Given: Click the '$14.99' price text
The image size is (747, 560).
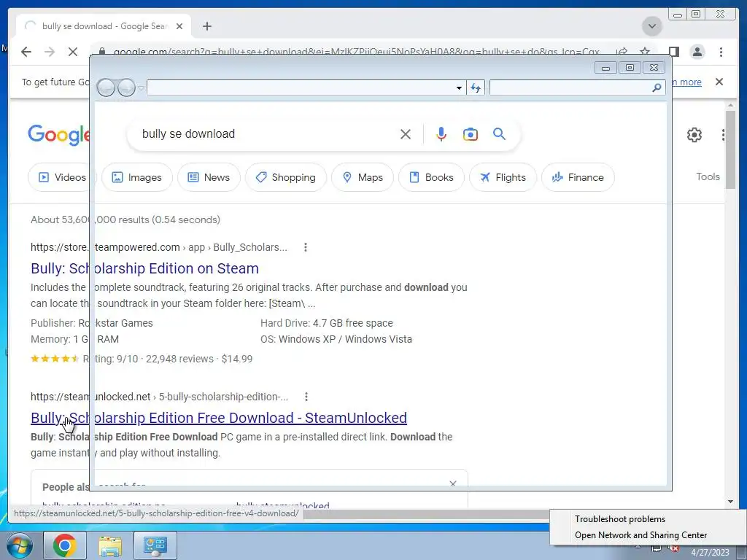Looking at the screenshot, I should click(x=237, y=359).
